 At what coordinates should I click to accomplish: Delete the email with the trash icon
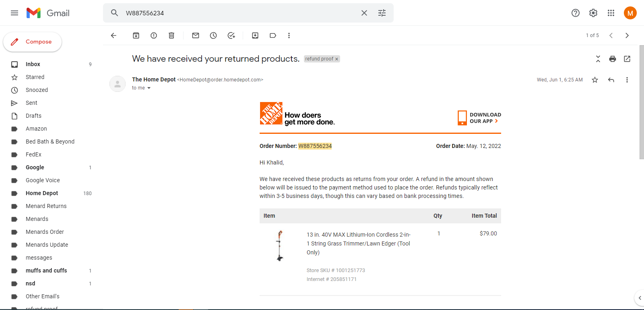171,35
